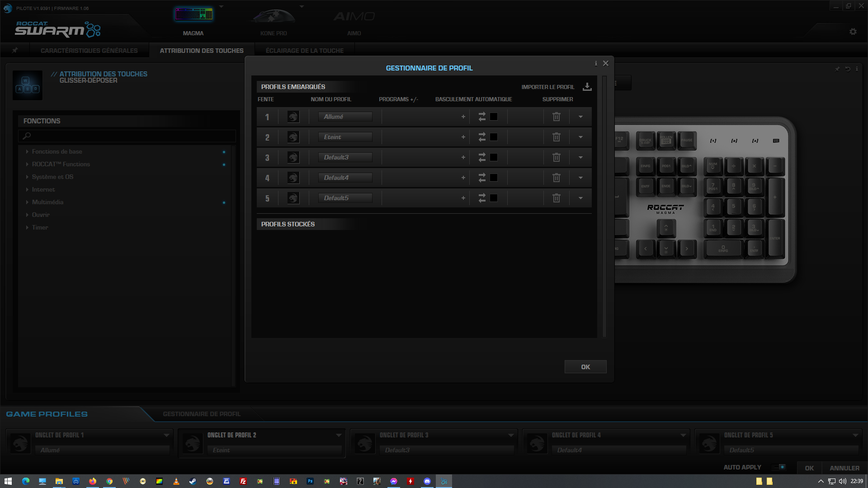
Task: Click the Roccat avatar icon of slot 1
Action: click(293, 117)
